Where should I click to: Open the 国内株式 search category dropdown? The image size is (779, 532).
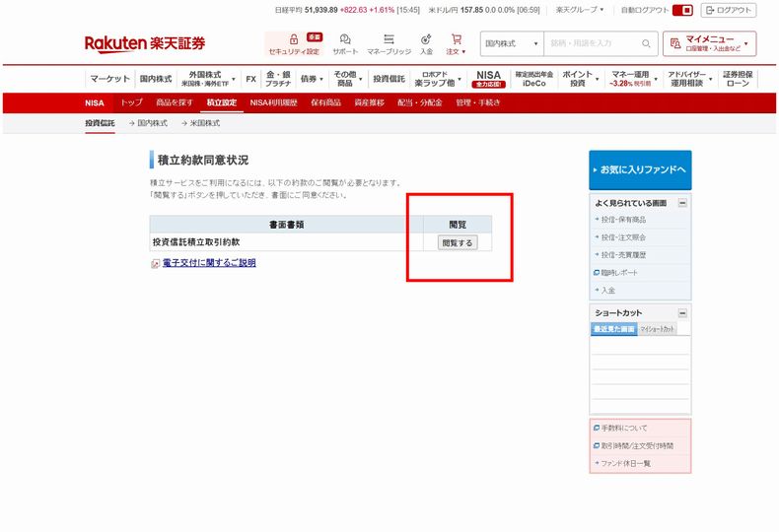(512, 43)
